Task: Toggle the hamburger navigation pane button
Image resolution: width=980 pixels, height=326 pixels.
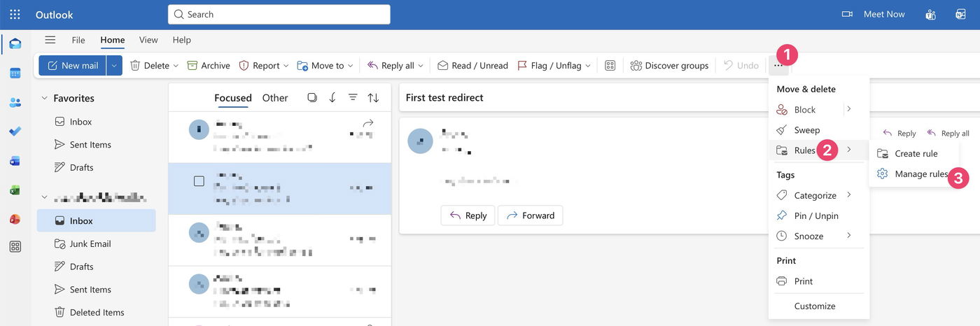Action: (x=50, y=40)
